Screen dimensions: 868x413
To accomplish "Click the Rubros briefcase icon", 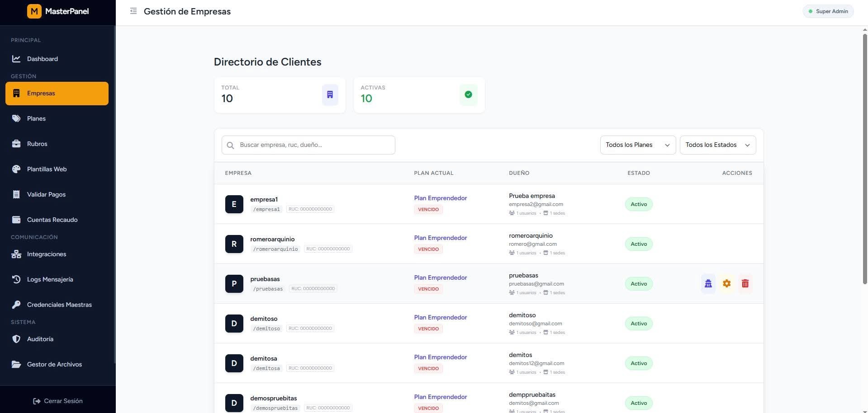I will 16,144.
